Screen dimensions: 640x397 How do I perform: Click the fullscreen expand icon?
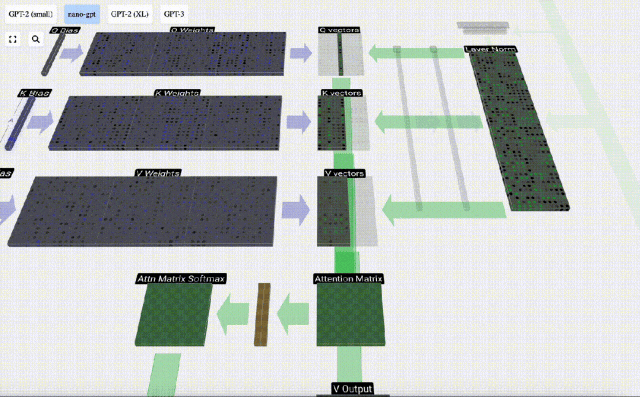[13, 39]
